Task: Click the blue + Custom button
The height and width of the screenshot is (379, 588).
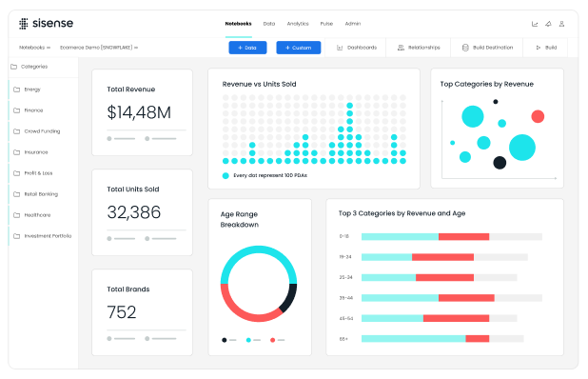Action: 299,48
